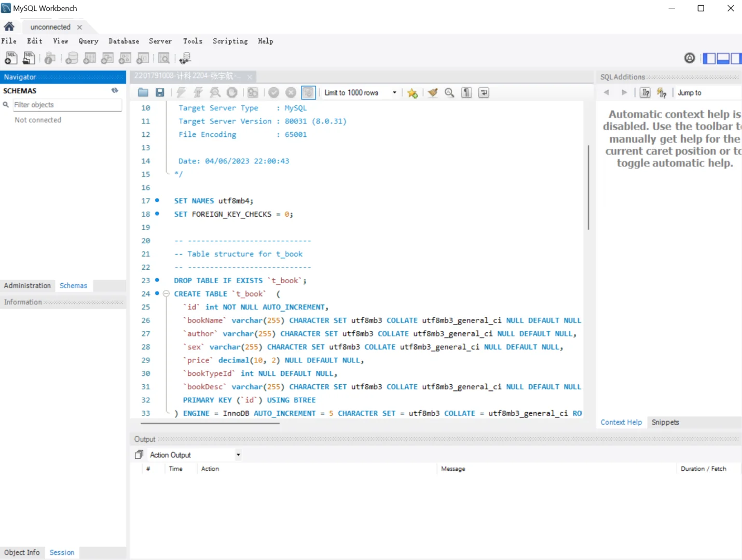Click the editor vertical scrollbar
742x560 pixels.
pos(588,188)
